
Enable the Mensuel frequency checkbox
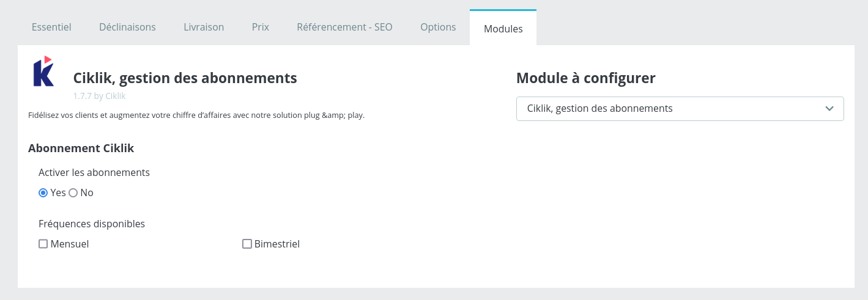tap(43, 244)
